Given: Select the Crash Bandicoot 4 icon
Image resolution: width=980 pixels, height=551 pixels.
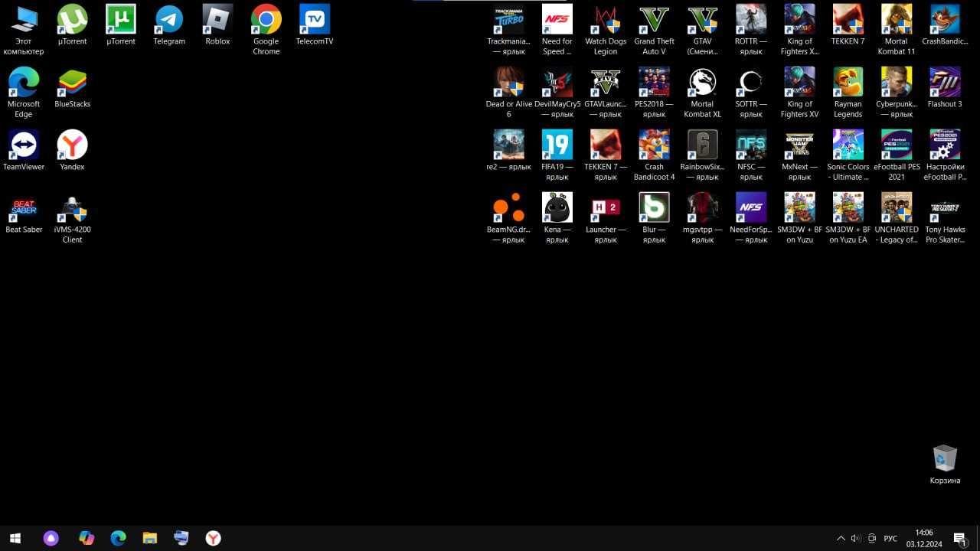Looking at the screenshot, I should (655, 156).
